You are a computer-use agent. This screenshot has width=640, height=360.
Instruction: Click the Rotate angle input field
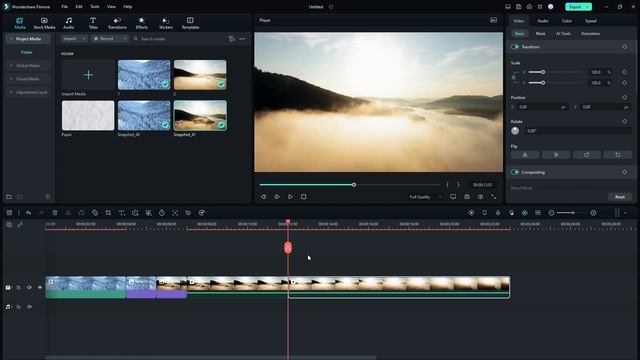(578, 131)
